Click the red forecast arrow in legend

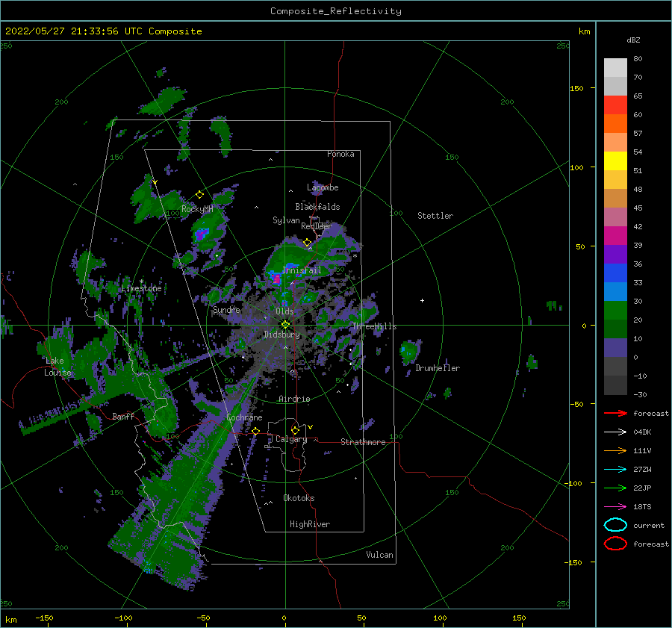(615, 413)
